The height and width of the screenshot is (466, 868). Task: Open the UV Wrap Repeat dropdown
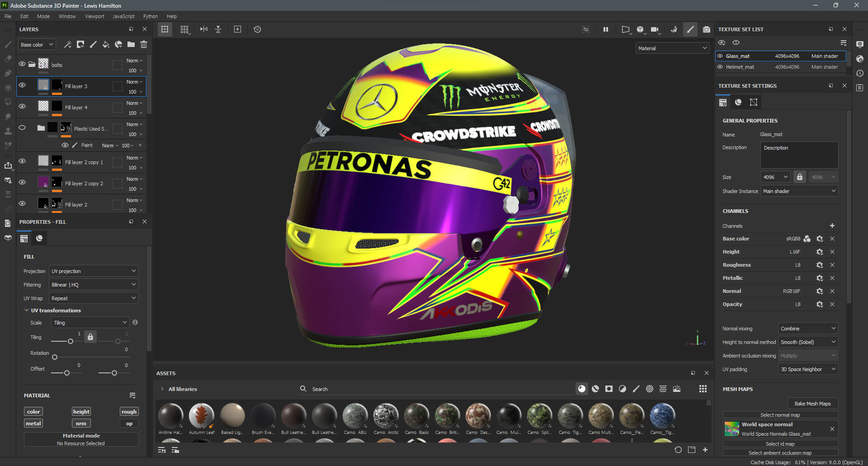[94, 298]
